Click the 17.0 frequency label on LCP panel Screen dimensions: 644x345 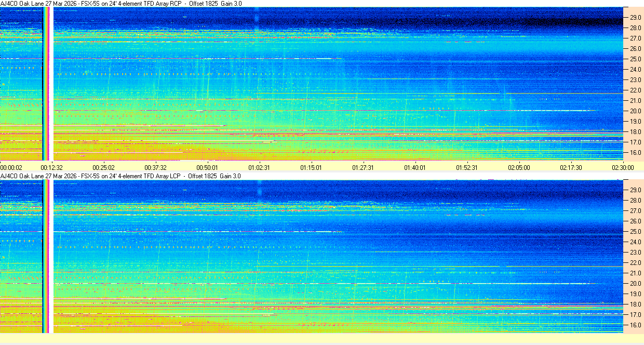(636, 315)
